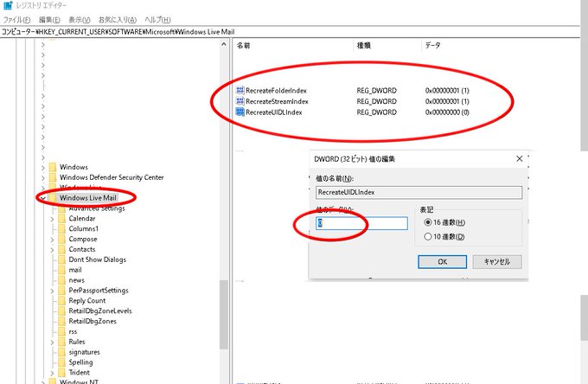Expand the Calendar subkey
Image resolution: width=588 pixels, height=384 pixels.
(52, 219)
